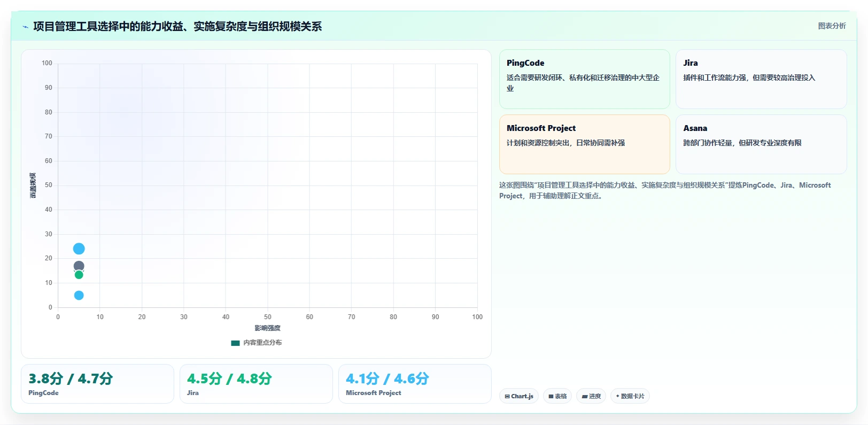Click the 数据卡片 tag chip
Screen dimensions: 868x425
[630, 396]
